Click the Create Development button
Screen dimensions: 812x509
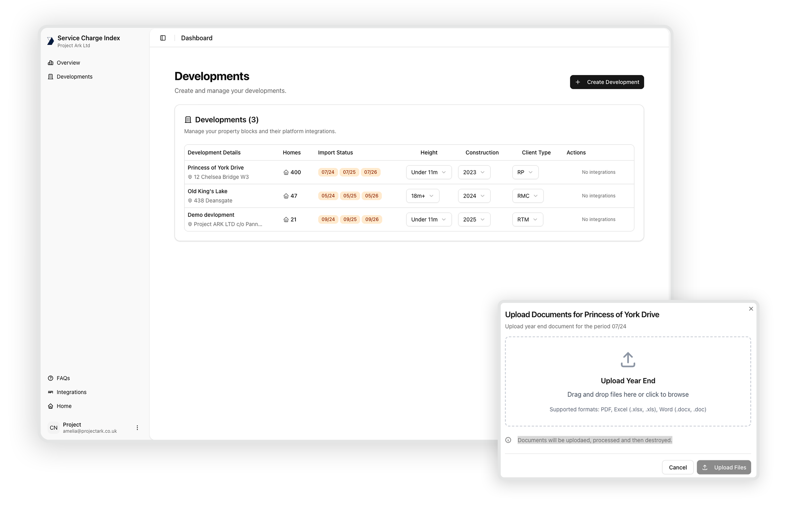(x=607, y=82)
